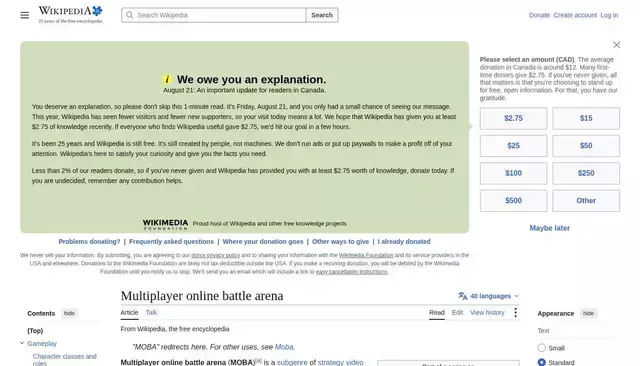Image resolution: width=640 pixels, height=366 pixels.
Task: Switch to the Talk tab
Action: coord(151,313)
